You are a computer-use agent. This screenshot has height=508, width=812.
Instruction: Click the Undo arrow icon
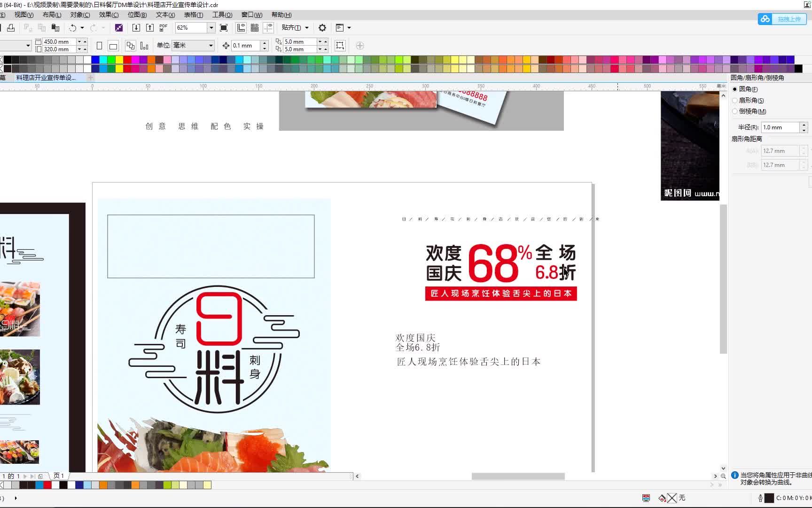point(73,28)
